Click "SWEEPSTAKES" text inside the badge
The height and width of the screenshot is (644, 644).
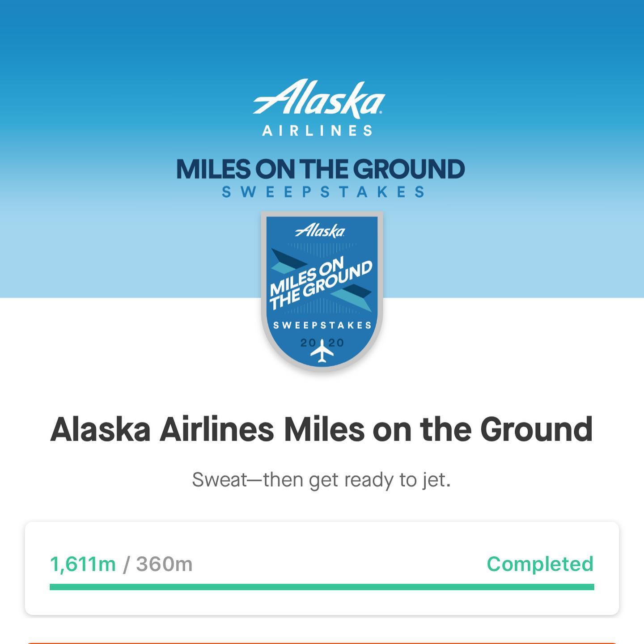[x=322, y=325]
